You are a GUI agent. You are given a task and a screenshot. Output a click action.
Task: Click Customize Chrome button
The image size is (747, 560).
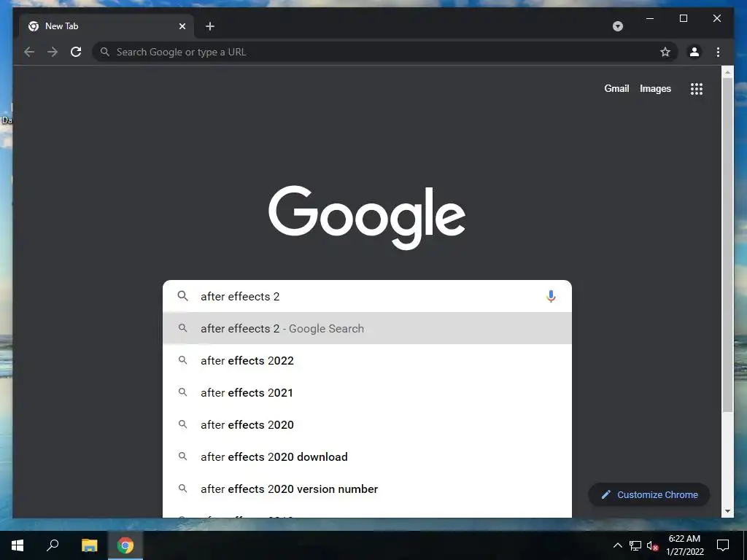coord(649,495)
